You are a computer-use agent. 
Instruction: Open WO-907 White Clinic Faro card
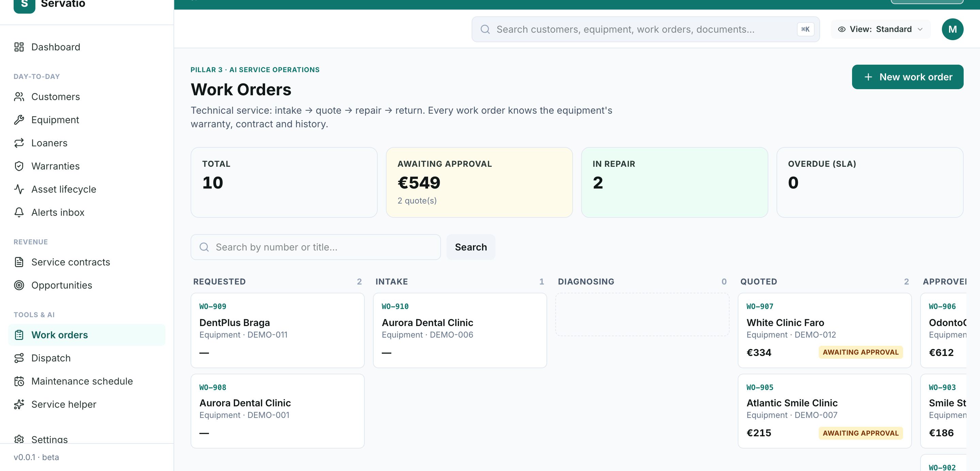[824, 330]
